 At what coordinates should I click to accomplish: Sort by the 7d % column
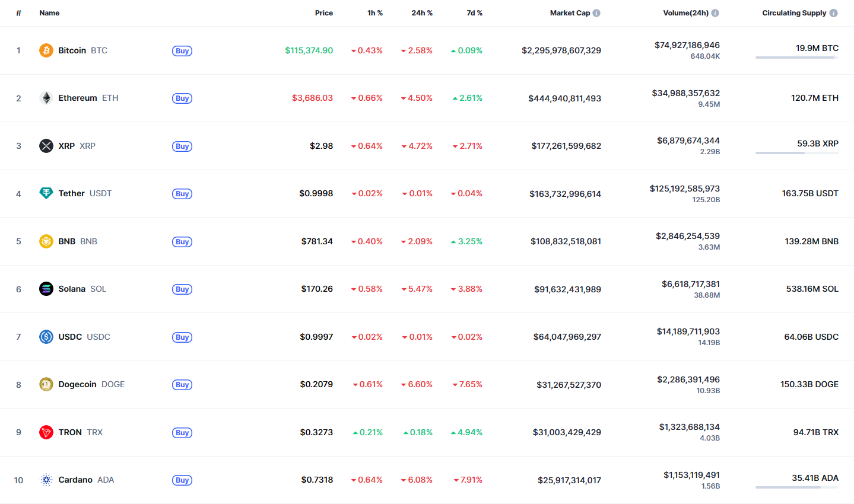coord(475,13)
